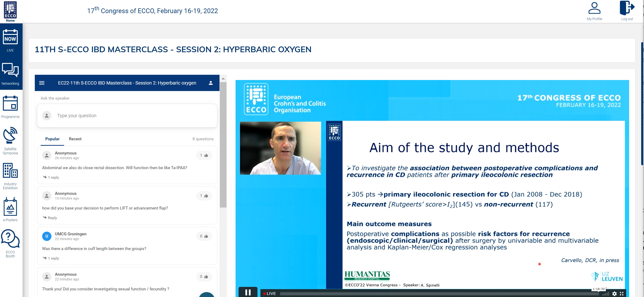Open the e-Posters section

pyautogui.click(x=10, y=209)
